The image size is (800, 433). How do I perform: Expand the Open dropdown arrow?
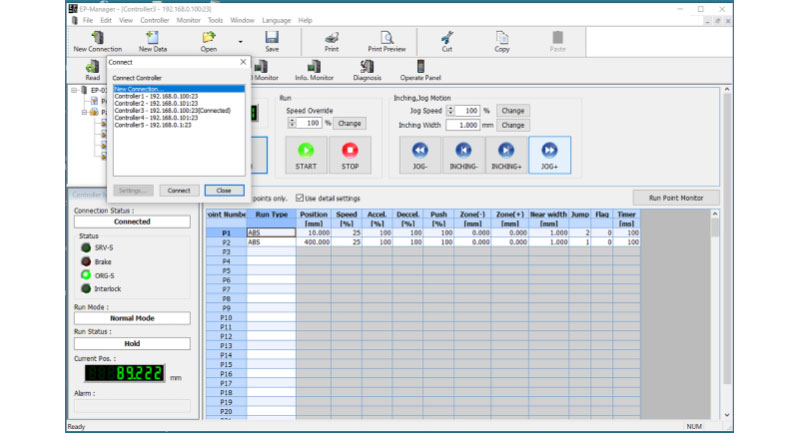point(240,42)
